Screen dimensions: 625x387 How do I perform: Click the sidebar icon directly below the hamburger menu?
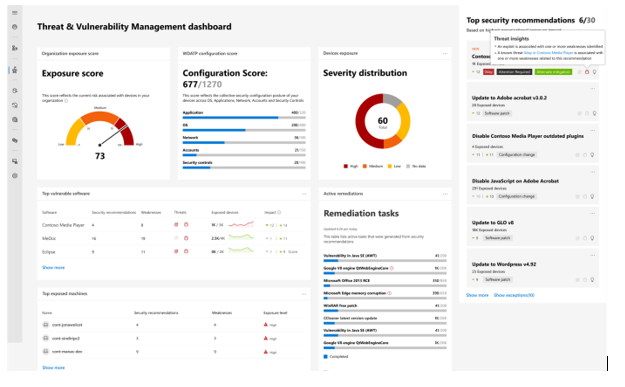(15, 27)
